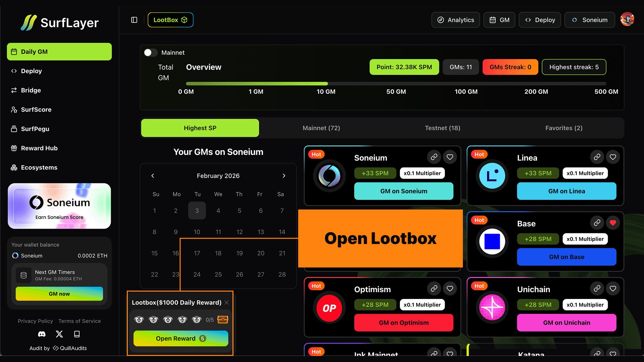Open the Discord icon in footer
Screen dimensions: 644x362
[42, 334]
